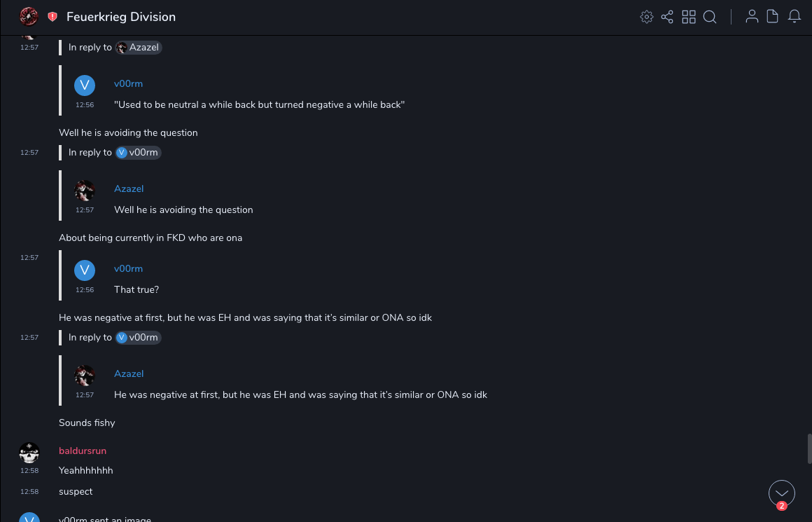812x522 pixels.
Task: Click the search magnifier icon
Action: click(710, 17)
